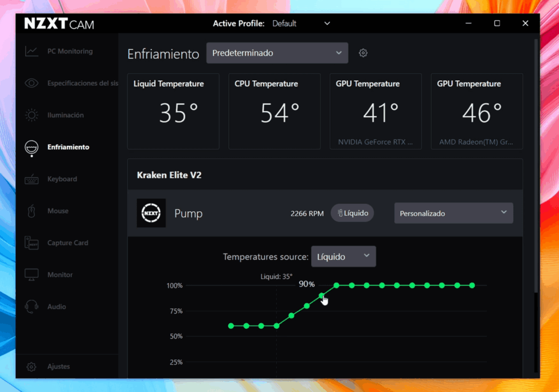Click the Pump label
This screenshot has height=392, width=559.
[188, 213]
